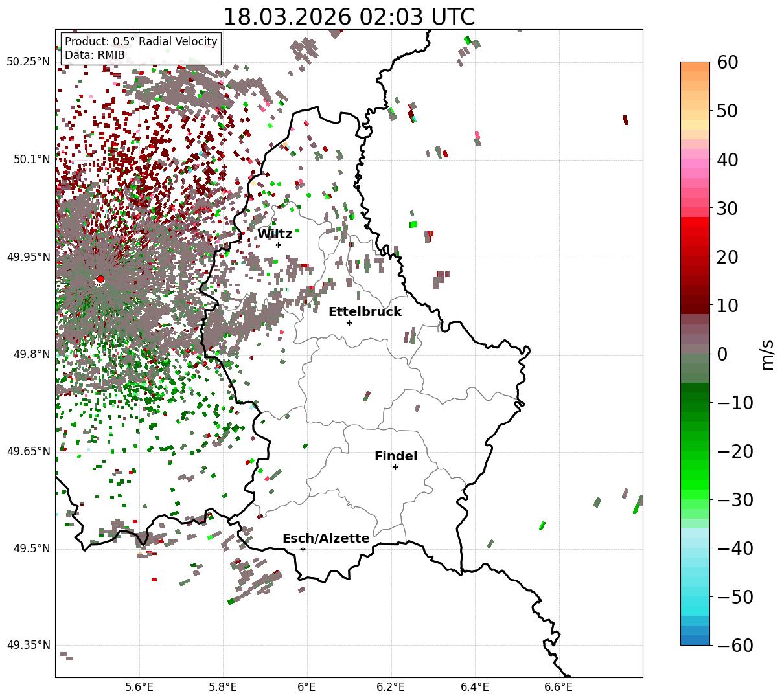Click the colorbar tick label '50'
The height and width of the screenshot is (700, 782).
click(728, 111)
